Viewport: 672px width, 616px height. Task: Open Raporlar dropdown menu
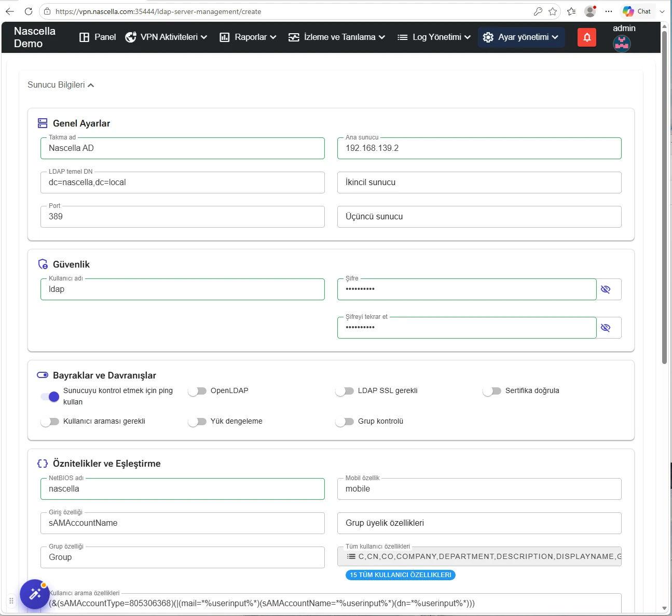click(x=248, y=37)
